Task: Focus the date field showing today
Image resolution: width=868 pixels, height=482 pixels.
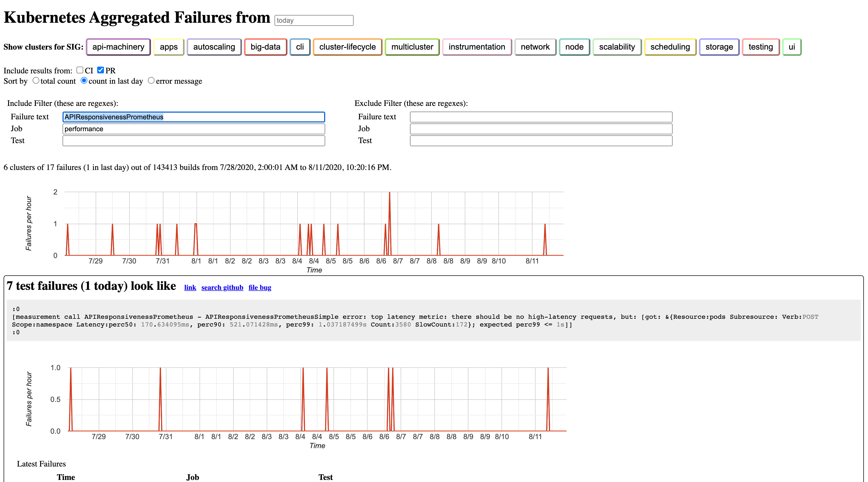Action: [314, 20]
